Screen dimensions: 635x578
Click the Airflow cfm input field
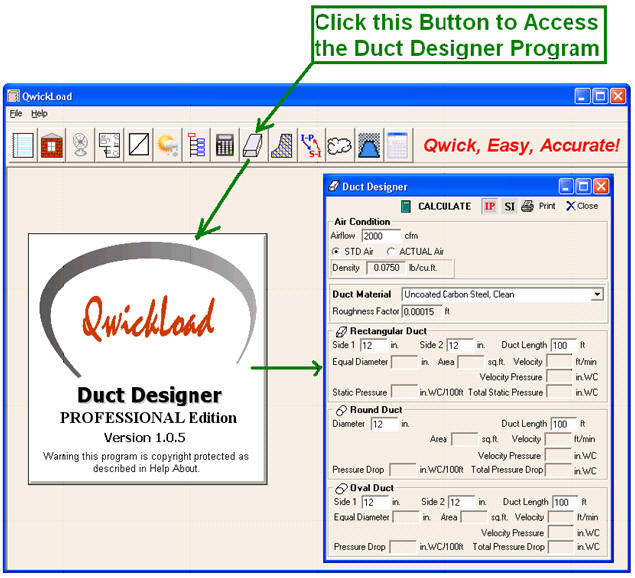point(380,236)
